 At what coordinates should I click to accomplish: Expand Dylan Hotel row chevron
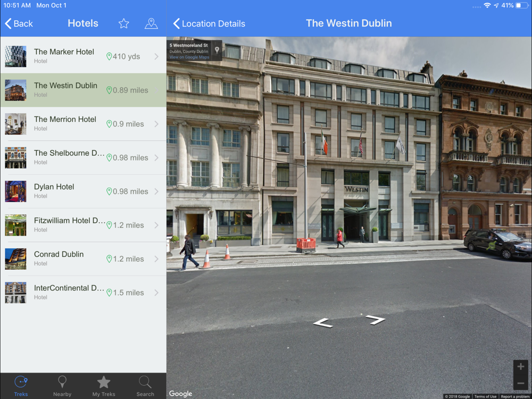156,192
